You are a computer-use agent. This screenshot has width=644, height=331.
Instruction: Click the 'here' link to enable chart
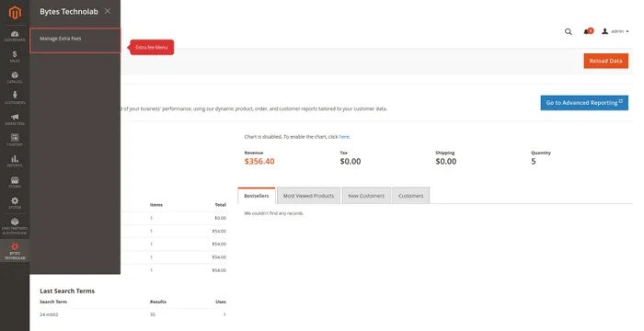coord(344,137)
